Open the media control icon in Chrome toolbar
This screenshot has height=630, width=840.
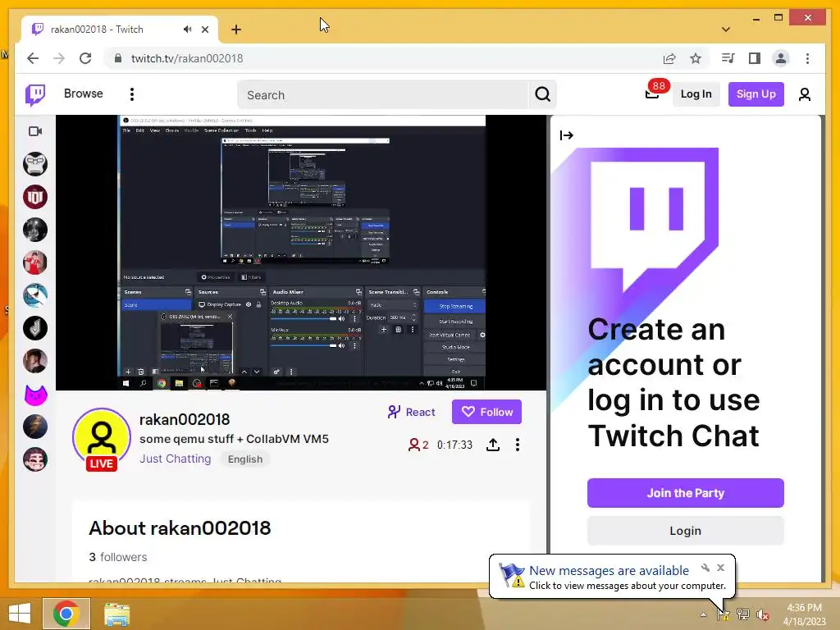click(728, 58)
